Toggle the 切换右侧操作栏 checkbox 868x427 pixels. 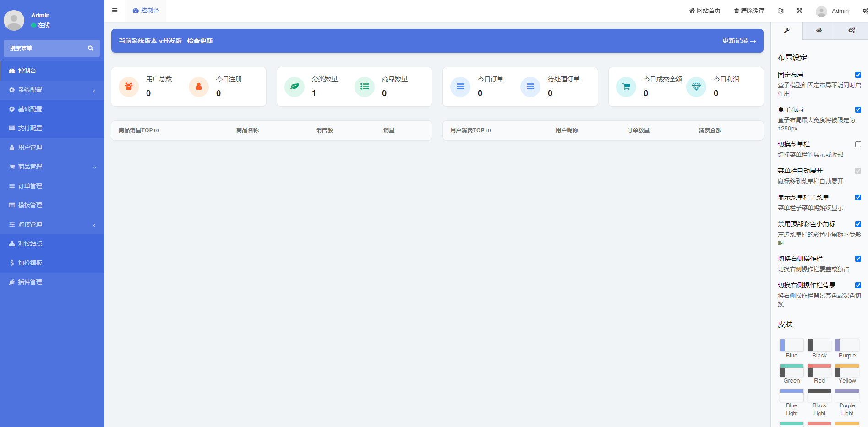pos(858,259)
